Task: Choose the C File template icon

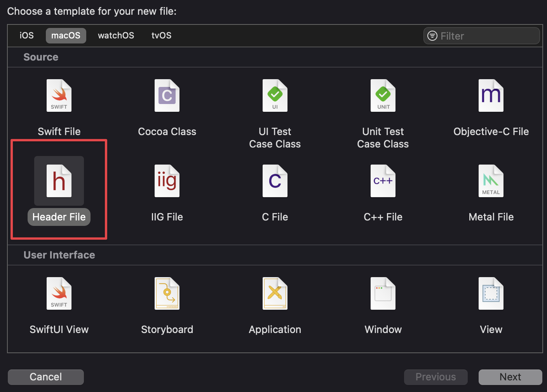Action: tap(275, 181)
